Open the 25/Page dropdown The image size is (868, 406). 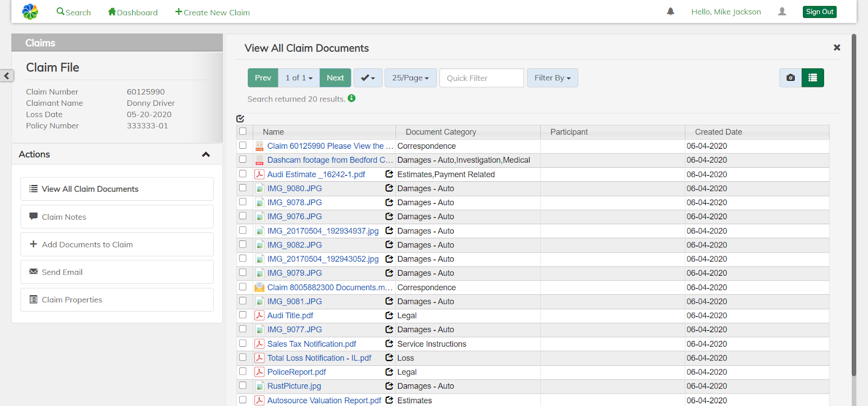pos(410,78)
